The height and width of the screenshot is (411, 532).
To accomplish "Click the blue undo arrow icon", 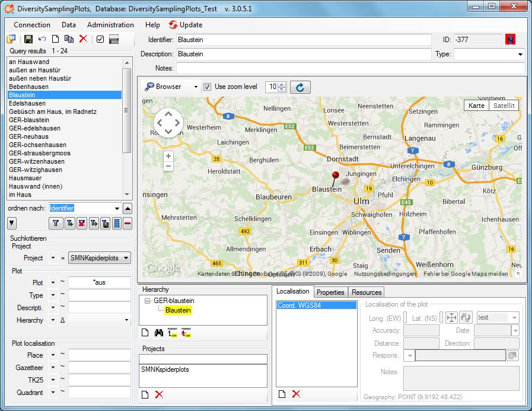I will coord(42,39).
